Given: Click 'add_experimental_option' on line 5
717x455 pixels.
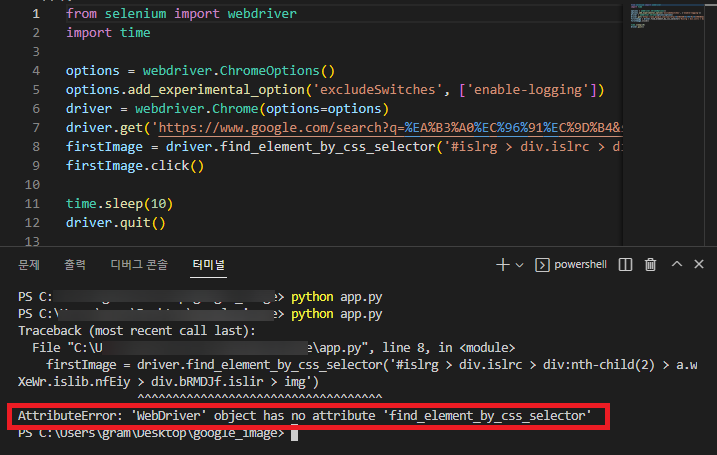Looking at the screenshot, I should pyautogui.click(x=216, y=90).
